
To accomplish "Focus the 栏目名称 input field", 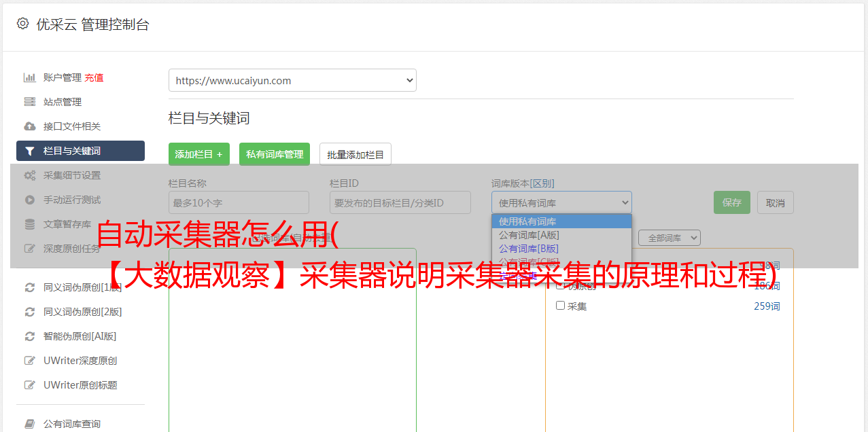I will [x=239, y=202].
